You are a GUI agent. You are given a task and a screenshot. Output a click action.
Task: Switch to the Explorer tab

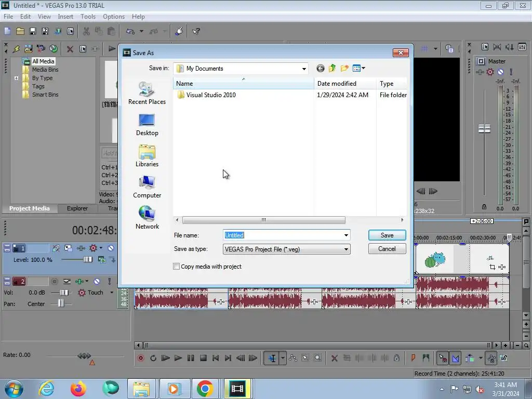[77, 208]
